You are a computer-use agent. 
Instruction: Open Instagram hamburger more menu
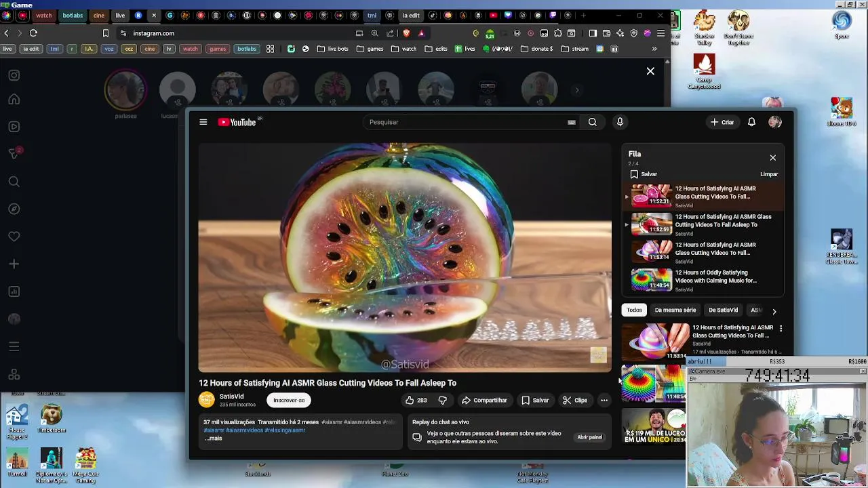point(14,346)
